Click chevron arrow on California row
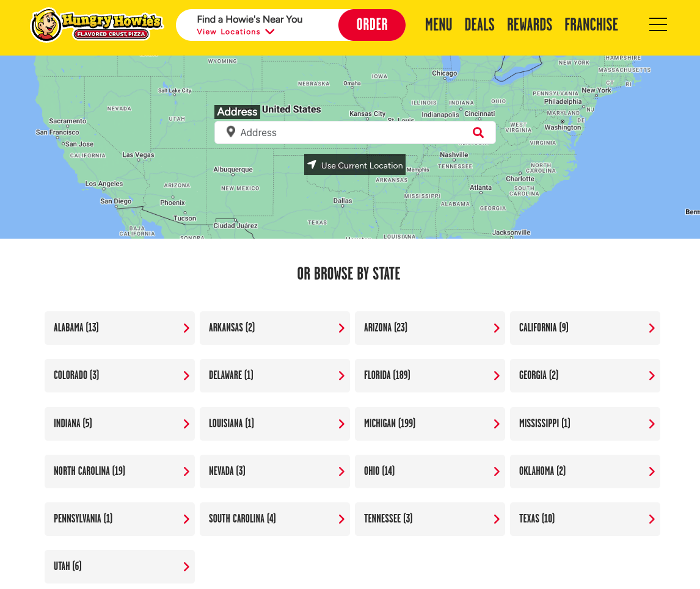This screenshot has height=589, width=700. tap(652, 328)
